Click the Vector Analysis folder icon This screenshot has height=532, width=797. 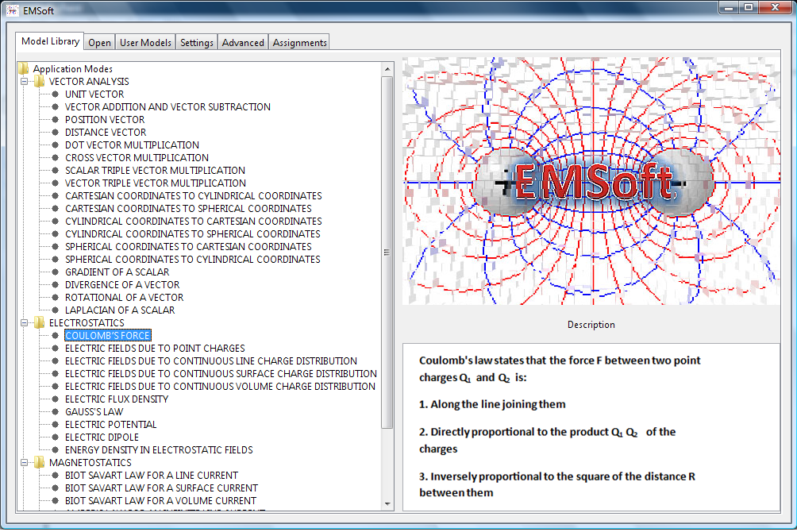(x=39, y=81)
